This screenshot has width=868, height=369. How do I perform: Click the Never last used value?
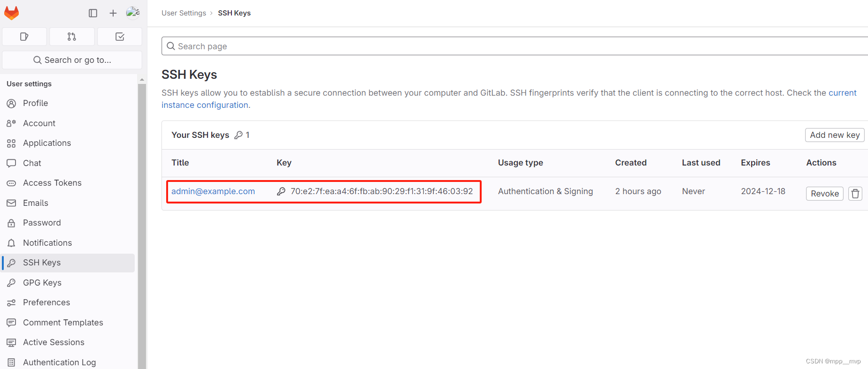(x=693, y=191)
